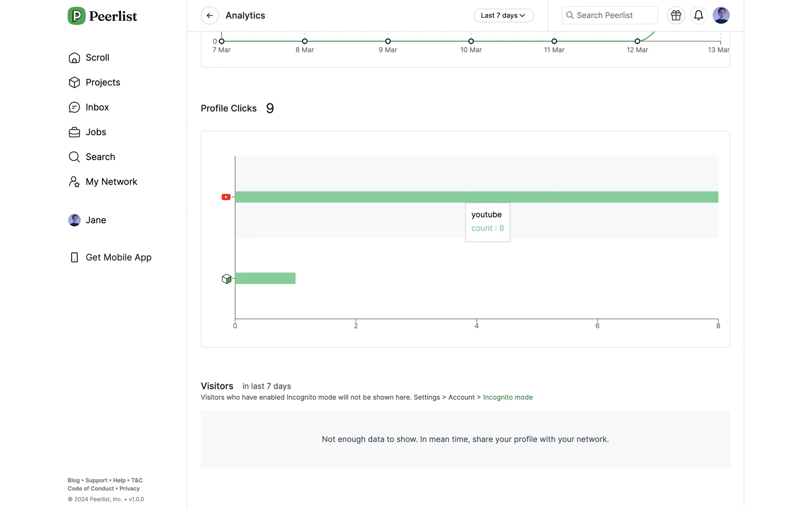The image size is (812, 508).
Task: Click the project cube icon on chart axis
Action: click(x=226, y=279)
